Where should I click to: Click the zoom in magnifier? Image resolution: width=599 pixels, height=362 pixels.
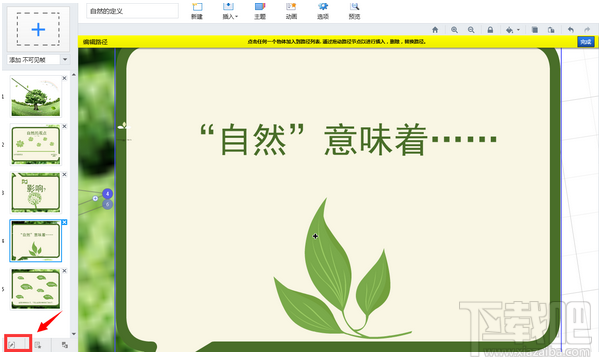point(454,30)
